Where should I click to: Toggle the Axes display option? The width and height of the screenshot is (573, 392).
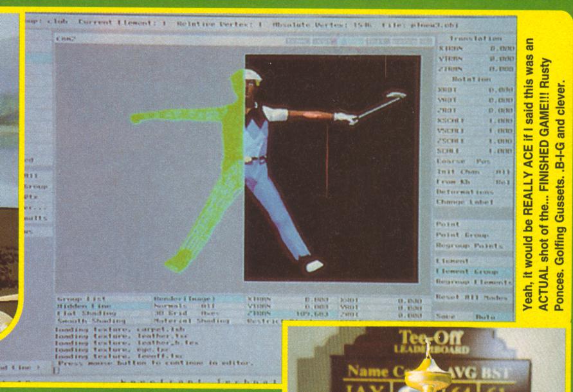tap(210, 314)
